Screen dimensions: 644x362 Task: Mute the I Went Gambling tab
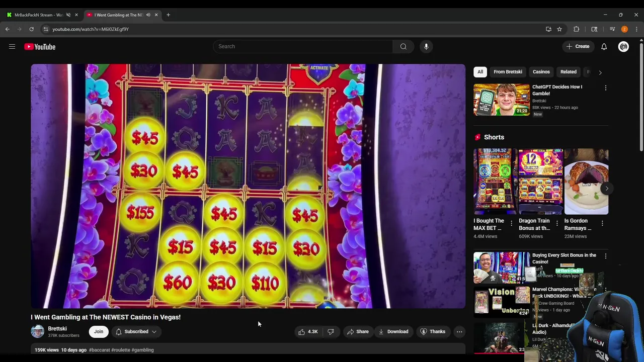pyautogui.click(x=148, y=15)
